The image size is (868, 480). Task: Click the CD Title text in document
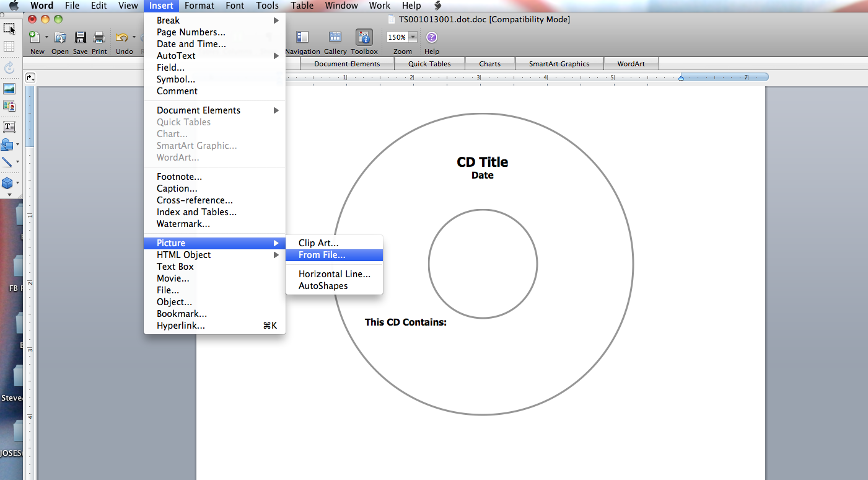pos(483,162)
